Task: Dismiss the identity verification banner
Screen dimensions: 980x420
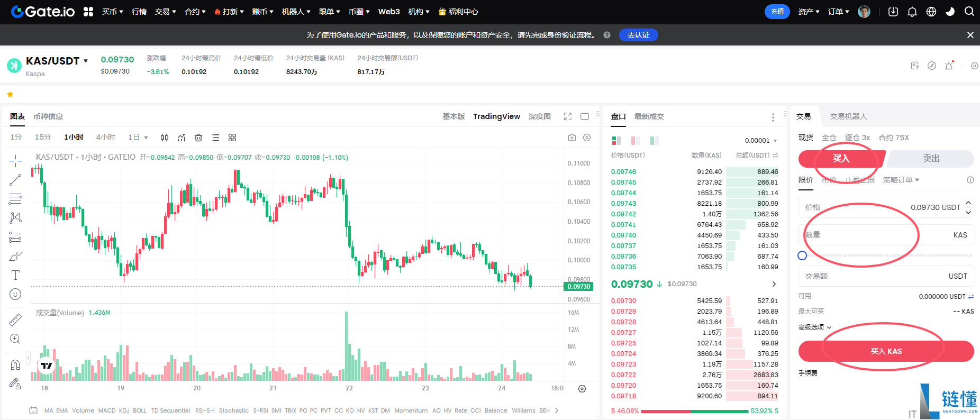Action: pyautogui.click(x=970, y=35)
